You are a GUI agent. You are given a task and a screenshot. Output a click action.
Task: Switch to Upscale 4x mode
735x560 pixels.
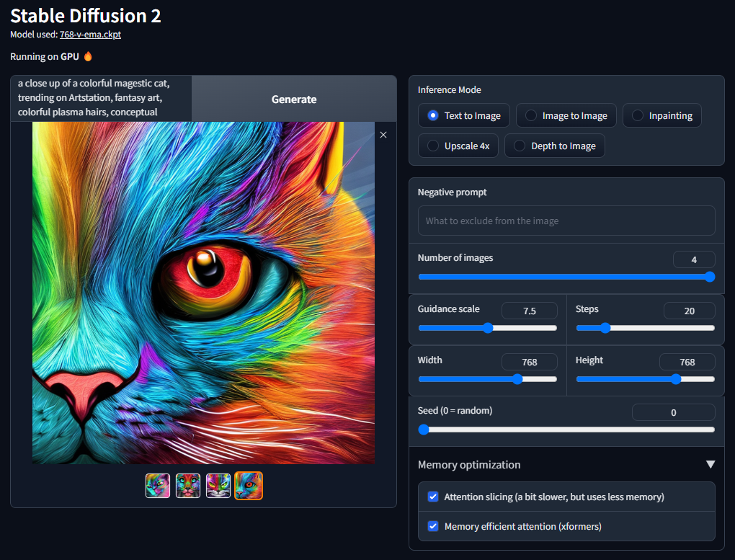click(x=458, y=146)
